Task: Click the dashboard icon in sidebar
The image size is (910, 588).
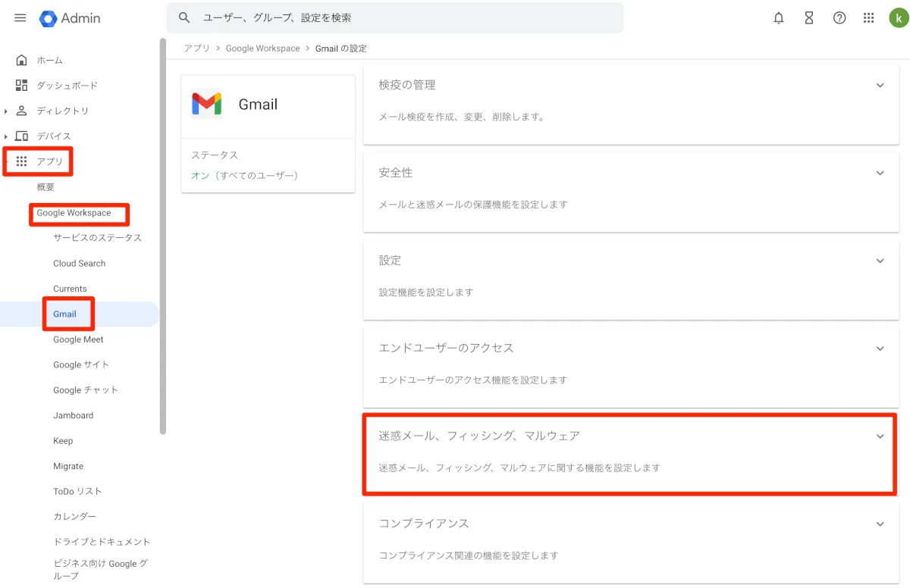Action: tap(21, 85)
